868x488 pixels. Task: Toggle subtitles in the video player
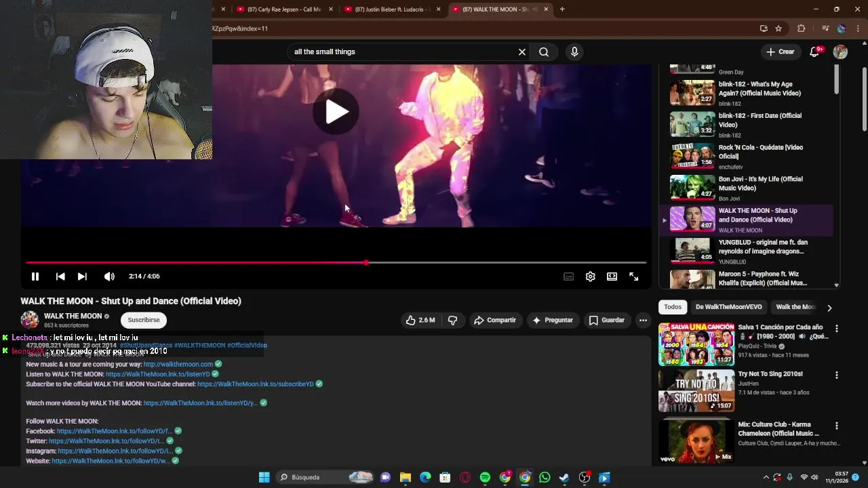click(x=568, y=277)
